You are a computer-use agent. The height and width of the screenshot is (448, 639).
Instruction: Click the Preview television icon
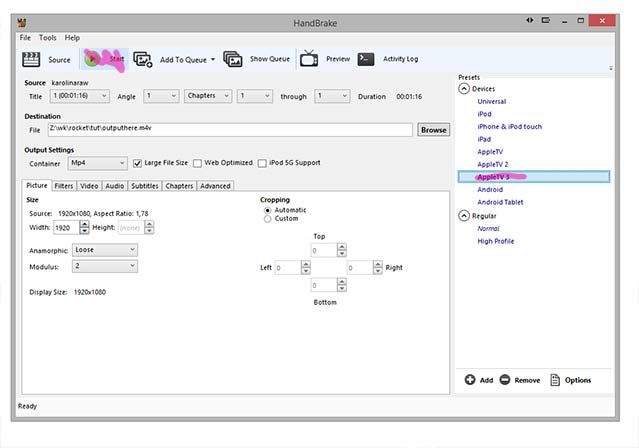309,59
